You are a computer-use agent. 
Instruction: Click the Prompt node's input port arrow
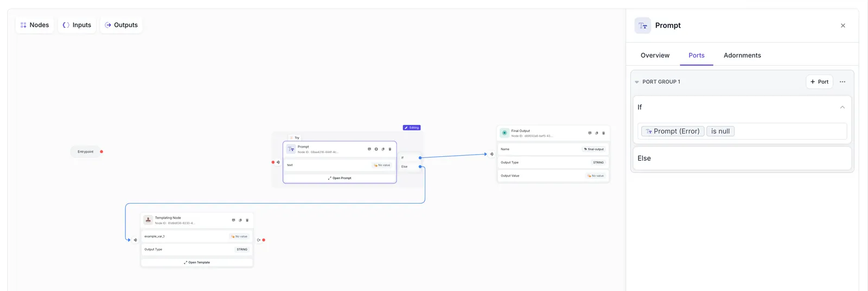[x=278, y=162]
